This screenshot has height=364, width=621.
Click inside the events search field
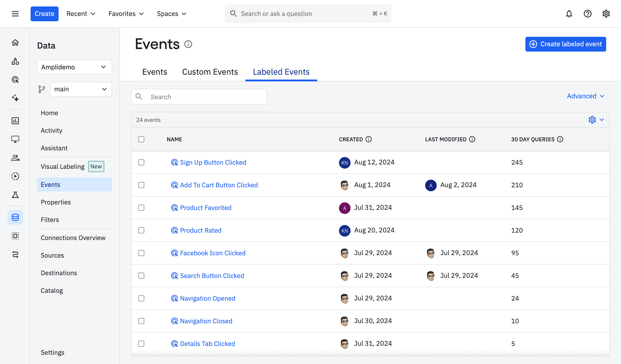tap(199, 96)
